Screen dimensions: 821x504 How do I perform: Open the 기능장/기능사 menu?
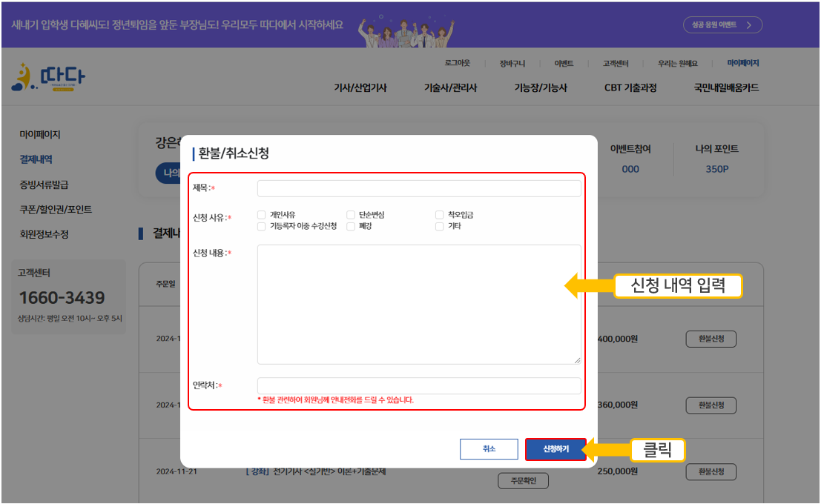coord(541,87)
